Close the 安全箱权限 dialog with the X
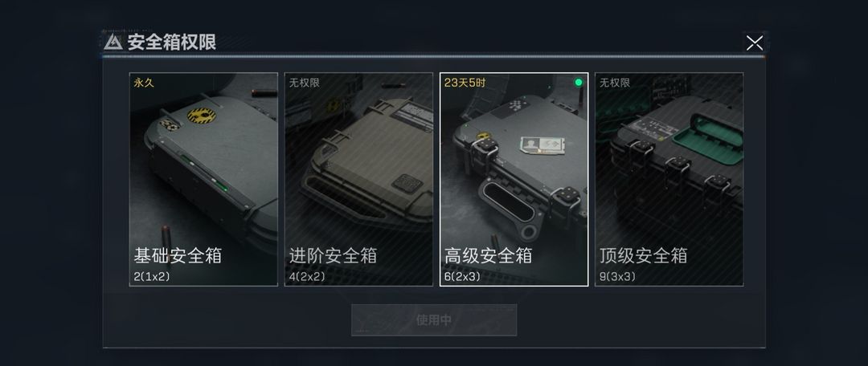The height and width of the screenshot is (366, 868). tap(755, 43)
